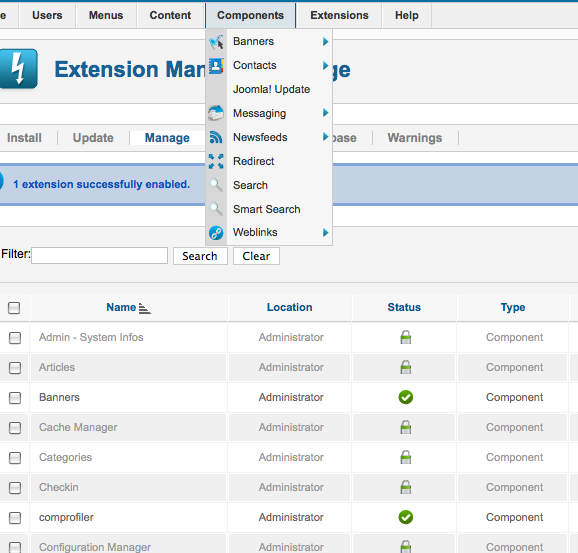Sort table by Location column
The height and width of the screenshot is (553, 578).
point(289,307)
